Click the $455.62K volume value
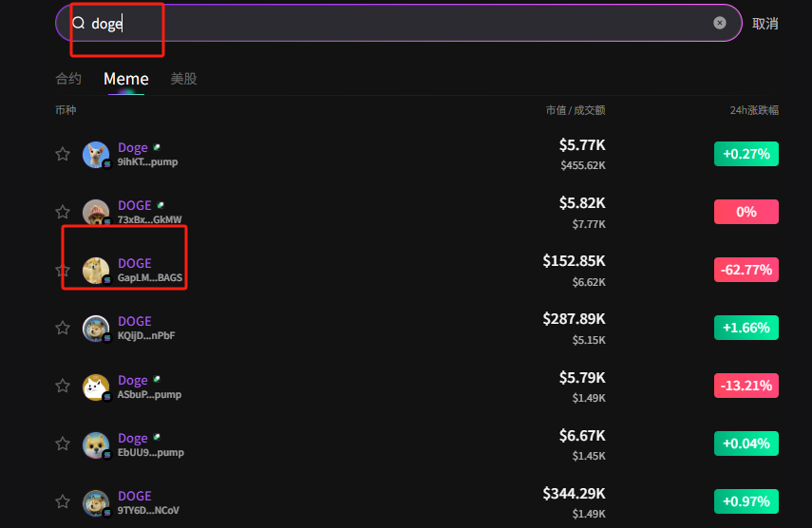Viewport: 812px width, 528px height. pos(583,165)
